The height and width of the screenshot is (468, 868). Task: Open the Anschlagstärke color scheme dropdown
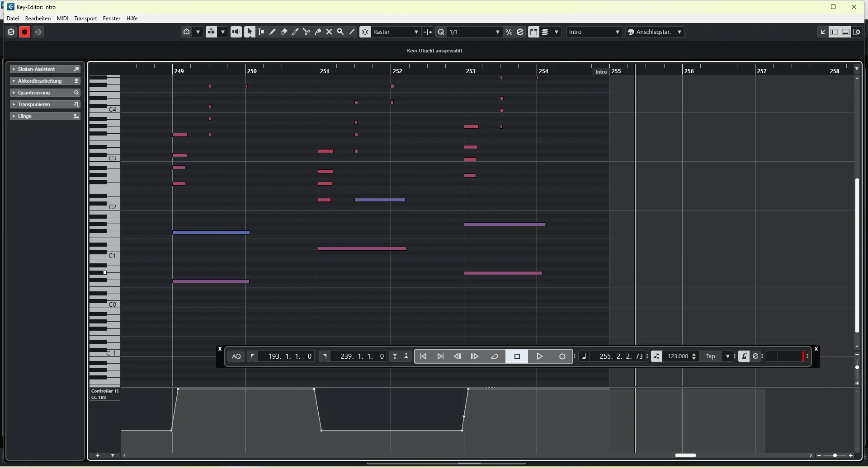[x=655, y=32]
